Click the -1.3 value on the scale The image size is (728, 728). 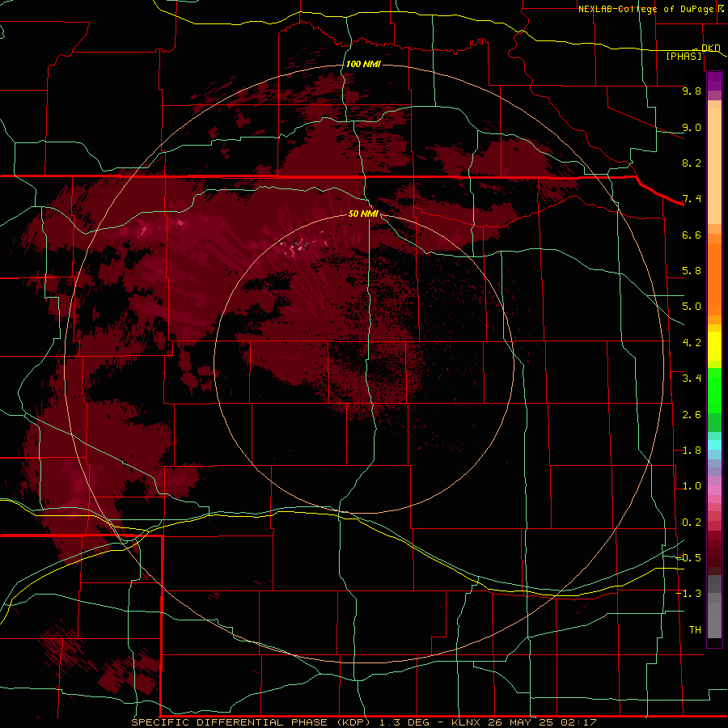(x=688, y=594)
